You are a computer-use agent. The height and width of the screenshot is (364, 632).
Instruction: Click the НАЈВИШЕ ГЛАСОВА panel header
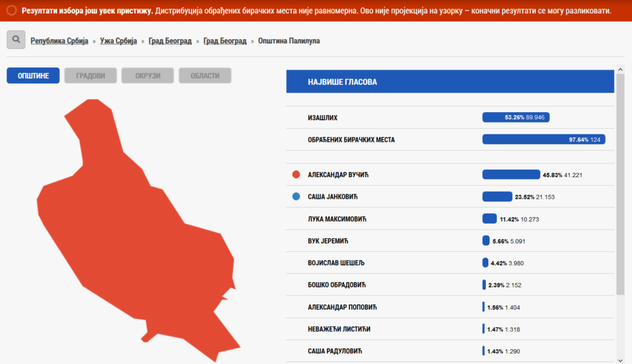(450, 82)
